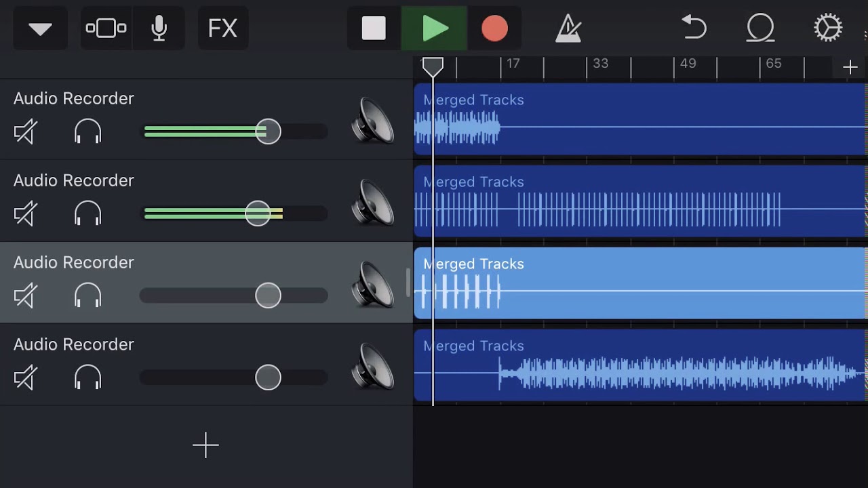Click the playhead marker on the ruler
868x488 pixels.
click(433, 66)
